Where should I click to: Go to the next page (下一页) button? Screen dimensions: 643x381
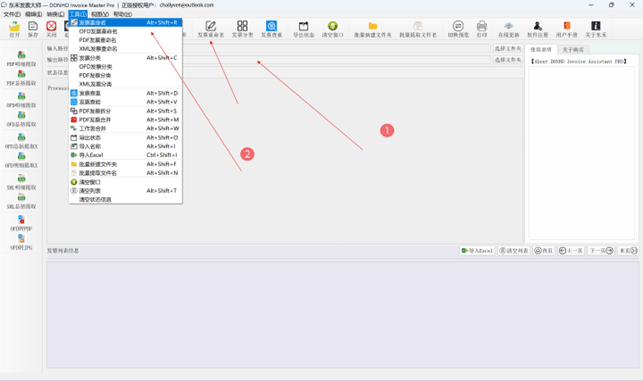(x=601, y=251)
